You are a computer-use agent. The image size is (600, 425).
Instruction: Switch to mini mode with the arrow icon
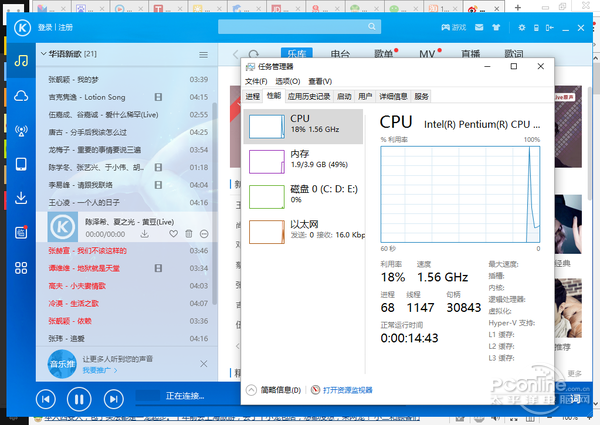pyautogui.click(x=549, y=28)
